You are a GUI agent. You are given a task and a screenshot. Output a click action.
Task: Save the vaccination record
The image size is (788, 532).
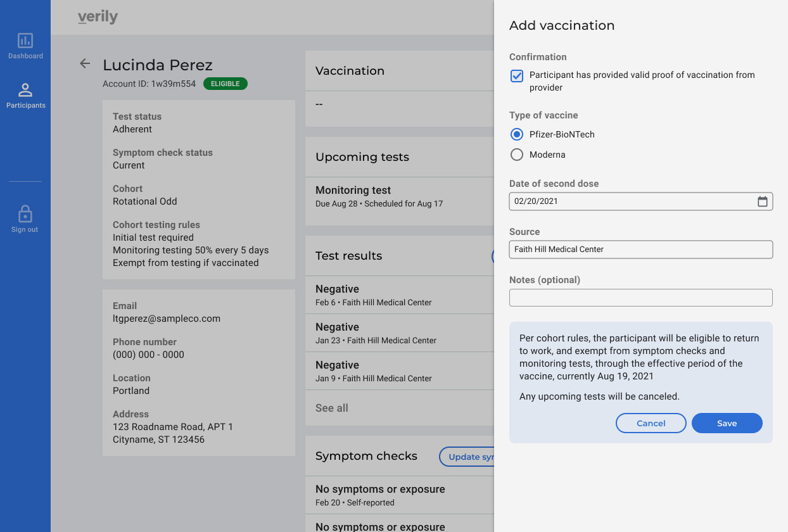coord(727,423)
